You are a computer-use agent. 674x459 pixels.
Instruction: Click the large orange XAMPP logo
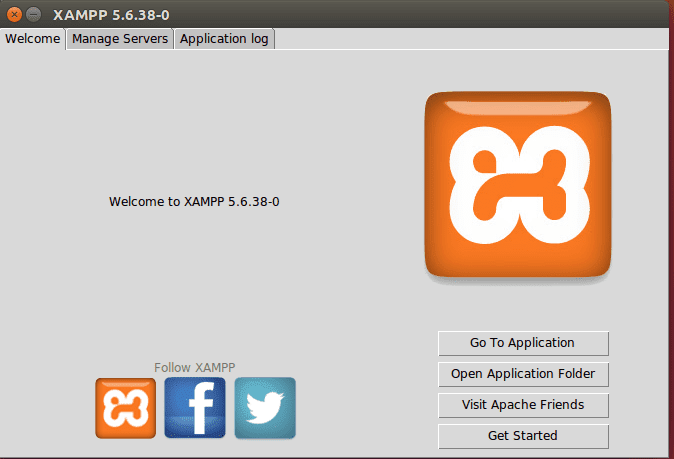pyautogui.click(x=518, y=184)
